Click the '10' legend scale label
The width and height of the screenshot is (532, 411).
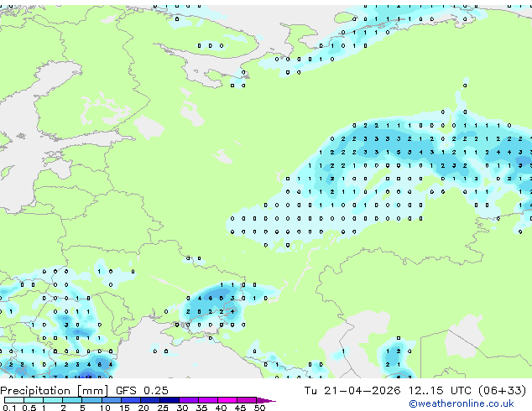pos(105,408)
